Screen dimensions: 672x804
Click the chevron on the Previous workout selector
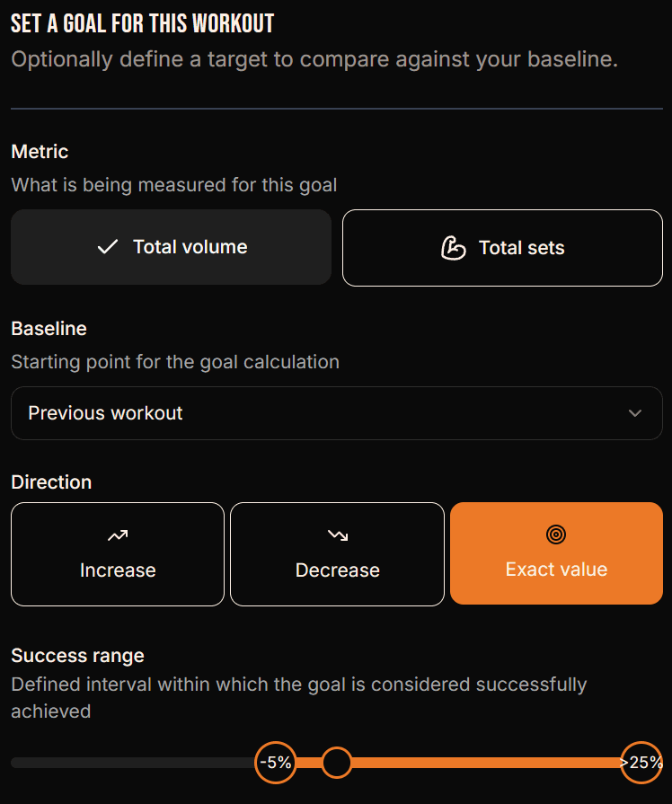[x=635, y=413]
